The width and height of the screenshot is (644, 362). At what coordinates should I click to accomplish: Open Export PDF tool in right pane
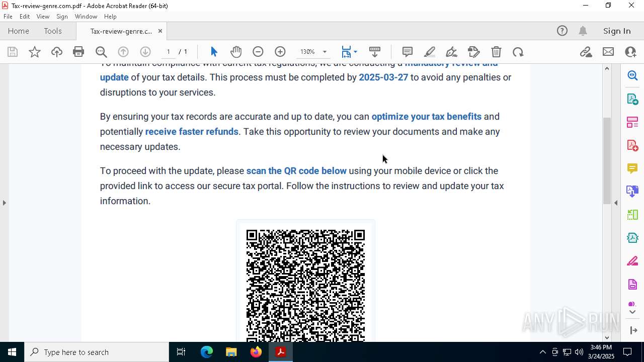pyautogui.click(x=632, y=99)
